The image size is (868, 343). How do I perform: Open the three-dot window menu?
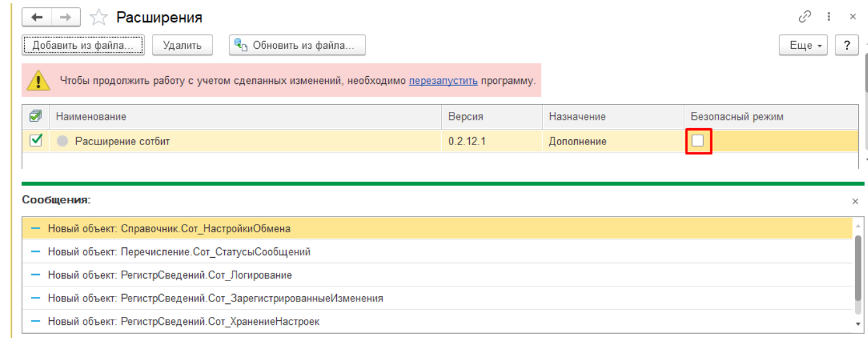pyautogui.click(x=829, y=17)
